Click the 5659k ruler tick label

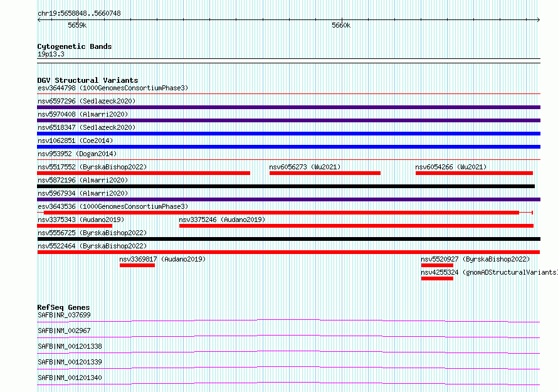[x=77, y=26]
